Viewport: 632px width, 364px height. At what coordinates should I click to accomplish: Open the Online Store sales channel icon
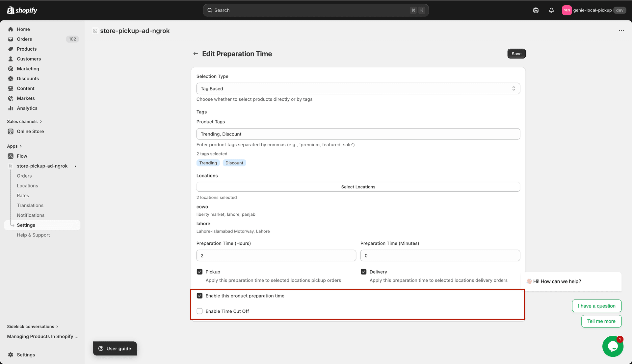pos(11,131)
